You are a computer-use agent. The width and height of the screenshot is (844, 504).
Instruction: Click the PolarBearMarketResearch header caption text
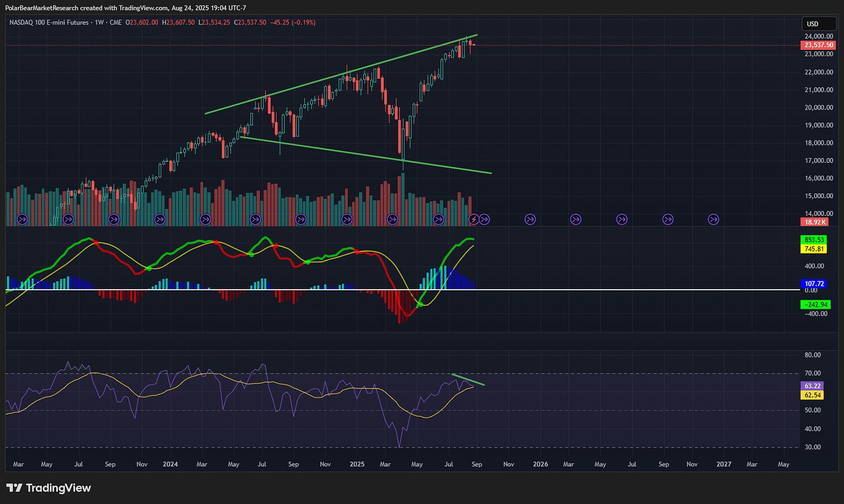click(x=126, y=8)
